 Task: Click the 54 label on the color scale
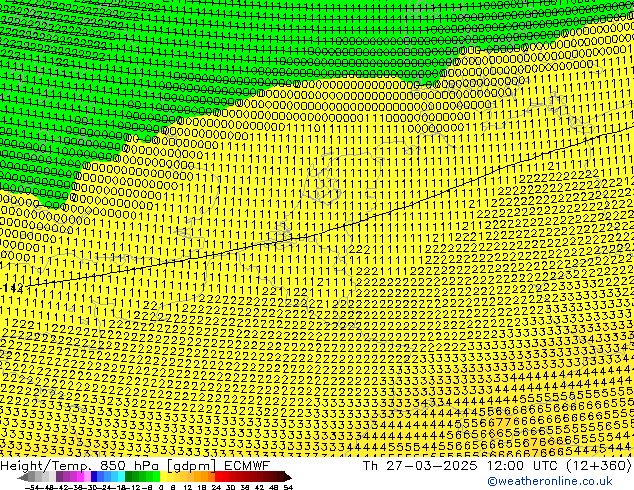tap(288, 487)
